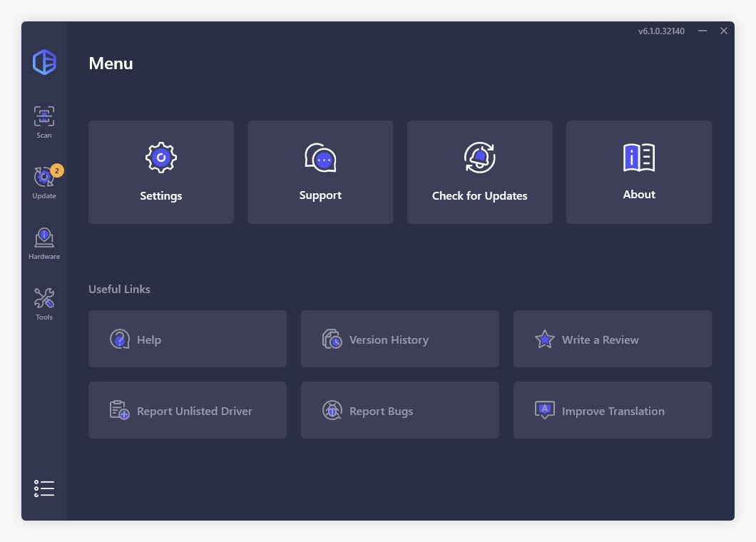The image size is (756, 542).
Task: Click the version number v6.1.0.32140
Action: (660, 31)
